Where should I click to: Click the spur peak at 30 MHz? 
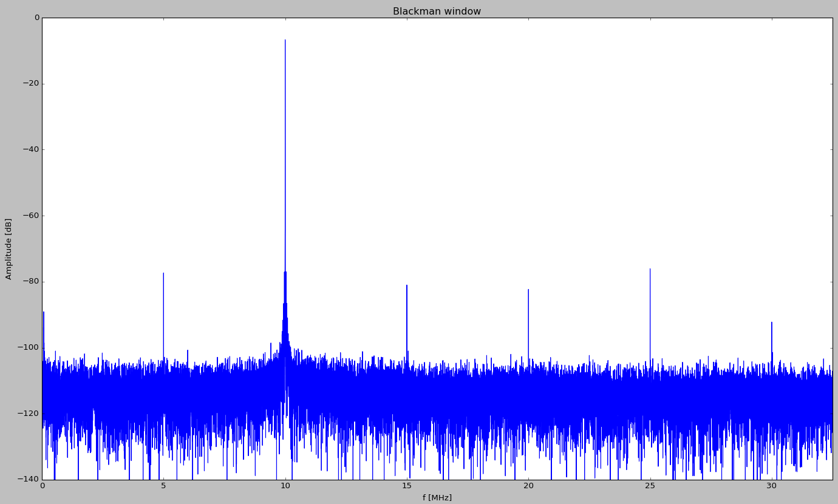coord(772,322)
